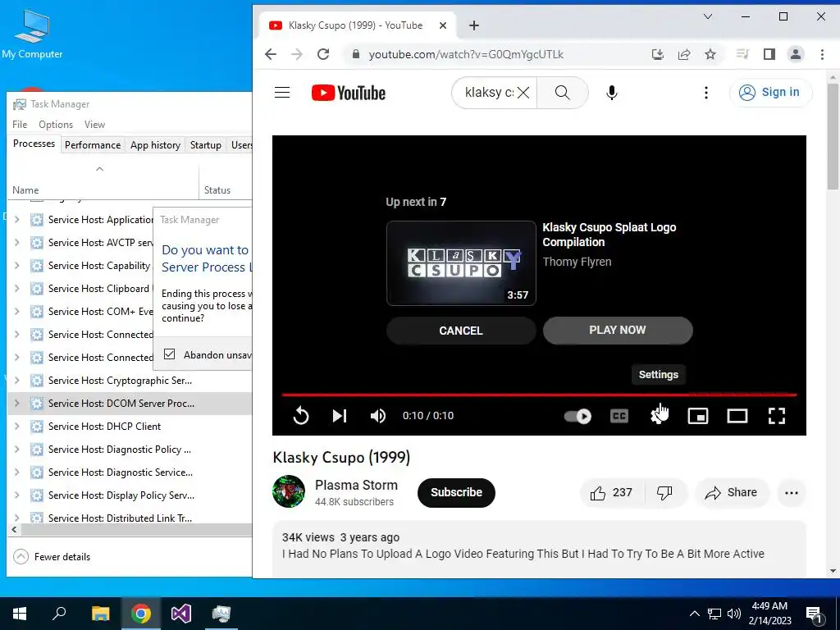
Task: Expand Service Host: DHCP Client row
Action: (x=16, y=427)
